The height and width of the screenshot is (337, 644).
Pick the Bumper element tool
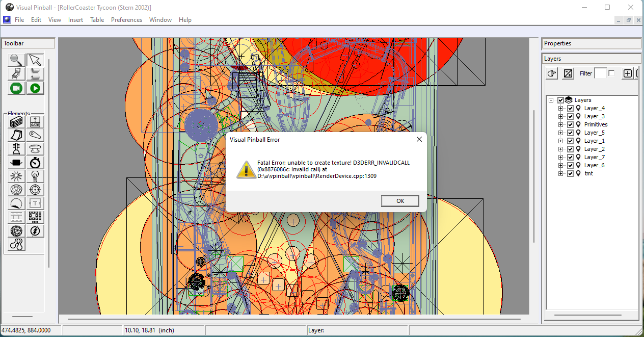tap(35, 149)
